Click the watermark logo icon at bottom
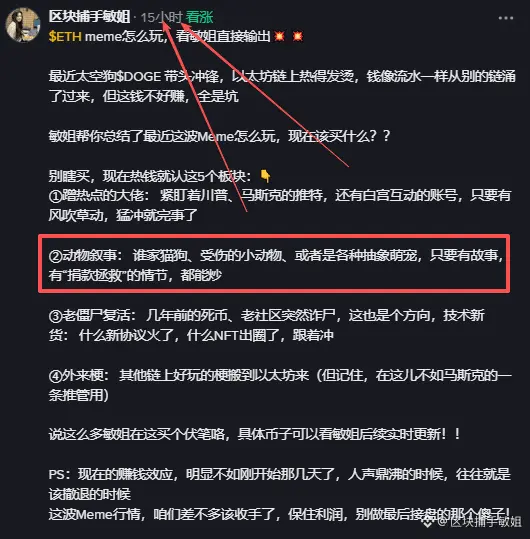530x539 pixels. (428, 521)
